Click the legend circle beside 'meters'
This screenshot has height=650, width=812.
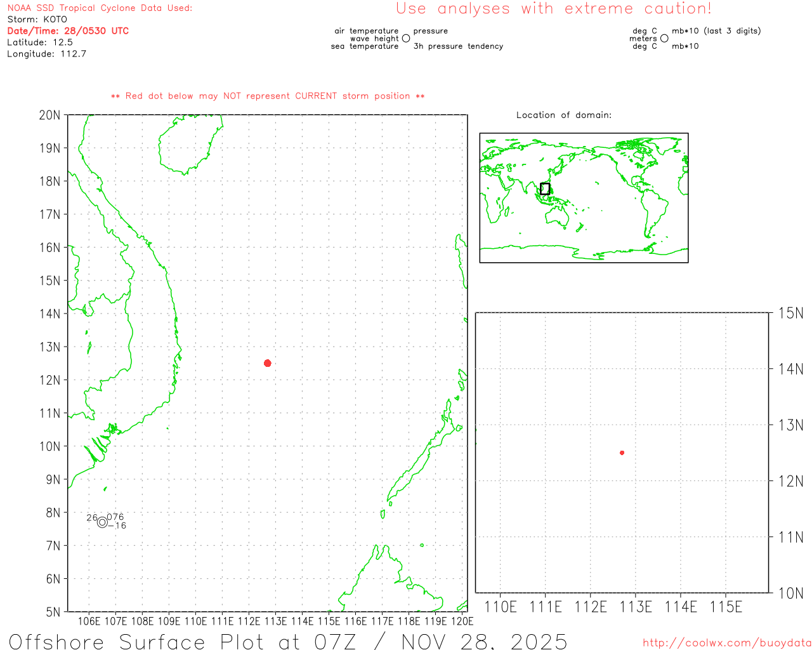[664, 38]
